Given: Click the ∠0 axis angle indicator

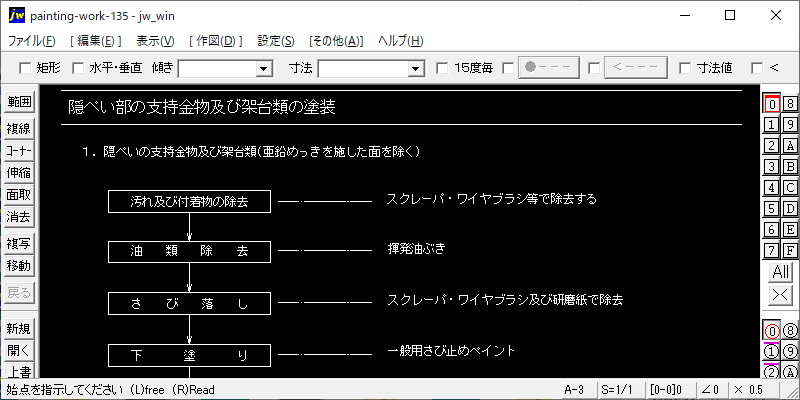Looking at the screenshot, I should 713,390.
